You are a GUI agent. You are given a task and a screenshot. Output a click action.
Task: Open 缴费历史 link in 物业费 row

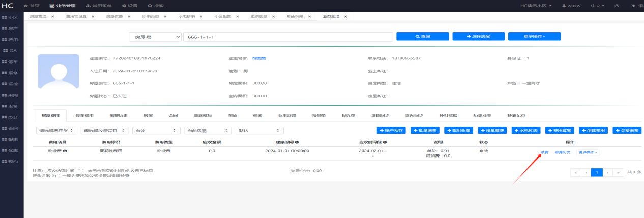pyautogui.click(x=562, y=152)
